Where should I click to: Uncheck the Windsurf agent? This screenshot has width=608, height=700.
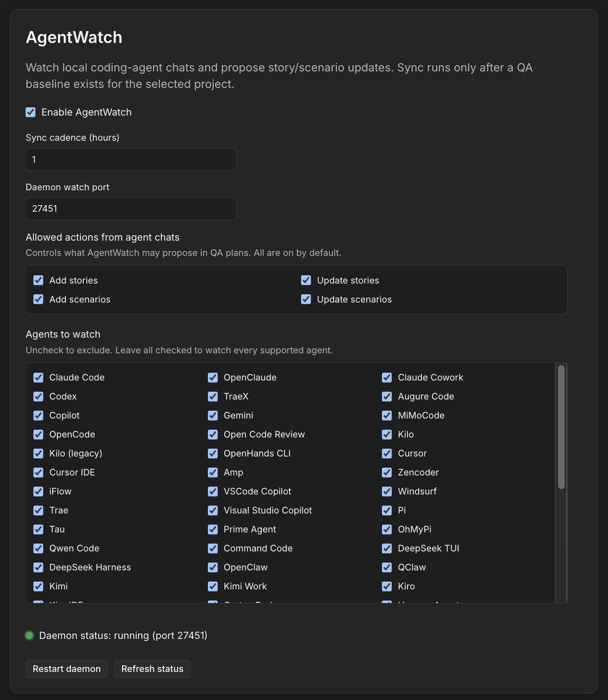pos(387,492)
